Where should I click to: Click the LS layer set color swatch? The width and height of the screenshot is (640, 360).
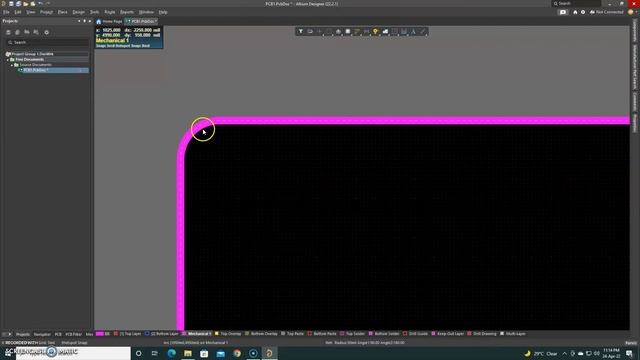coord(100,334)
